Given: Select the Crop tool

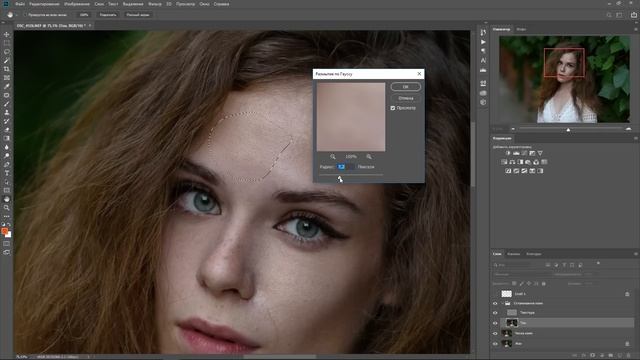Looking at the screenshot, I should click(7, 69).
